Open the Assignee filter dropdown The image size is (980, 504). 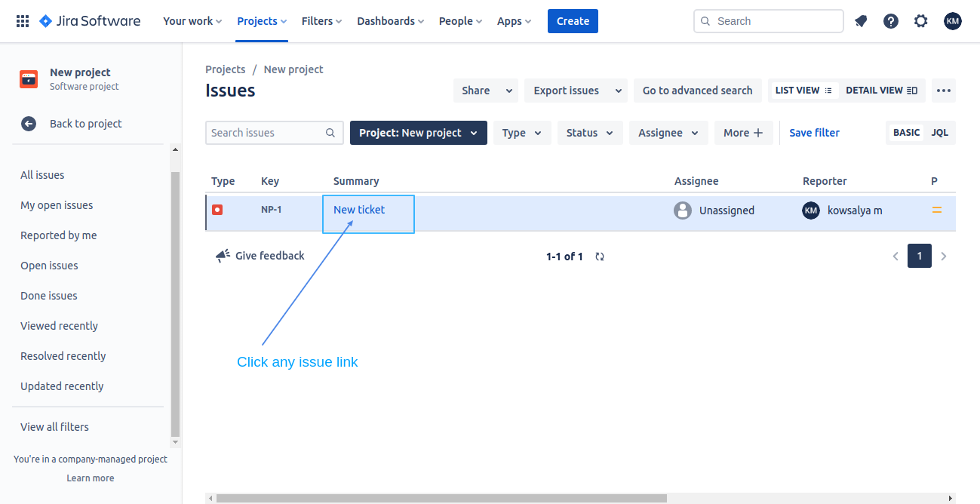click(668, 133)
